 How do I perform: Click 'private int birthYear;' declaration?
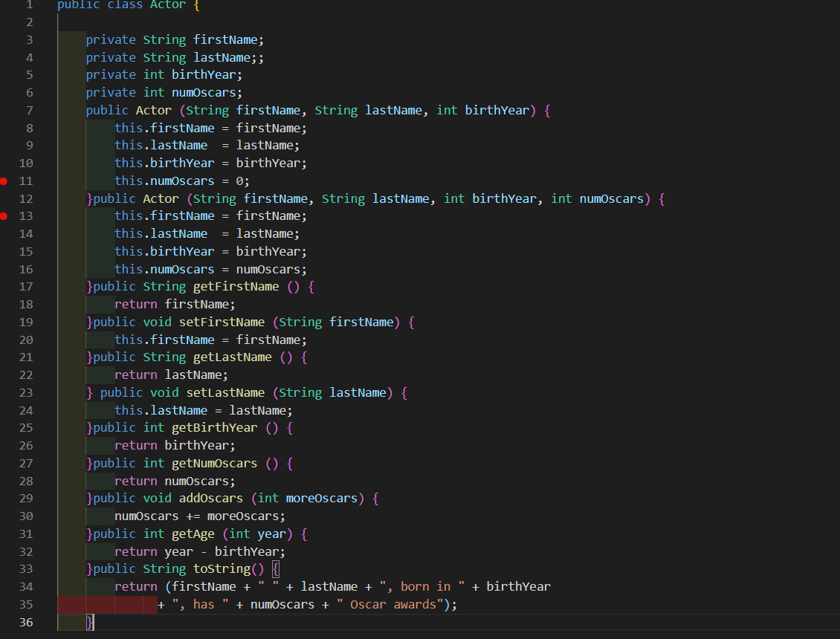click(164, 75)
